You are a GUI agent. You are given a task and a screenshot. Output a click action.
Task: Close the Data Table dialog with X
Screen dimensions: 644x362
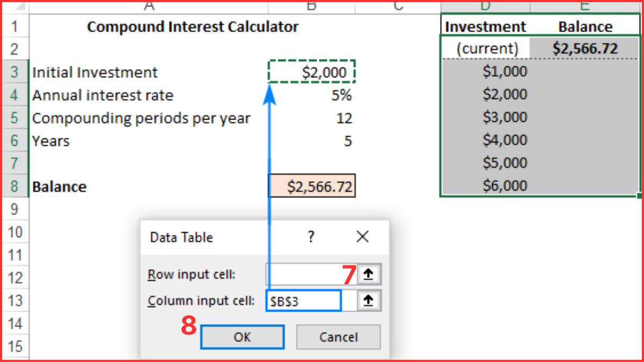pos(362,237)
